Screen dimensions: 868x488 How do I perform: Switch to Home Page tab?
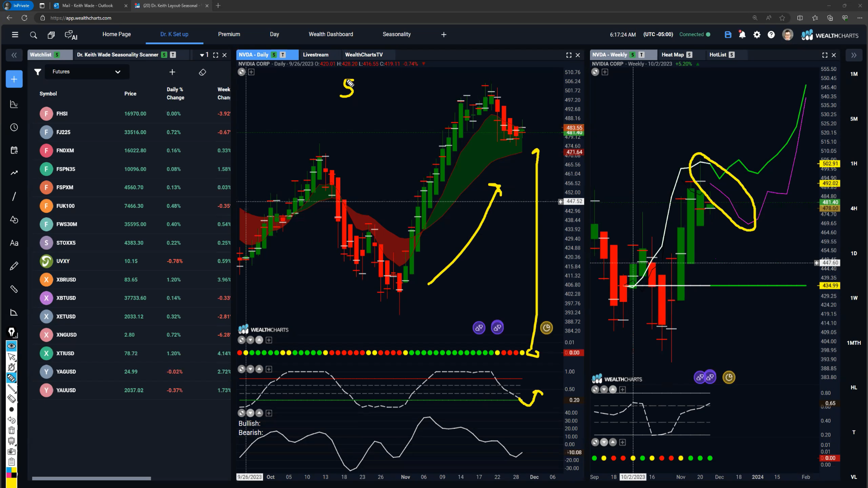point(116,34)
